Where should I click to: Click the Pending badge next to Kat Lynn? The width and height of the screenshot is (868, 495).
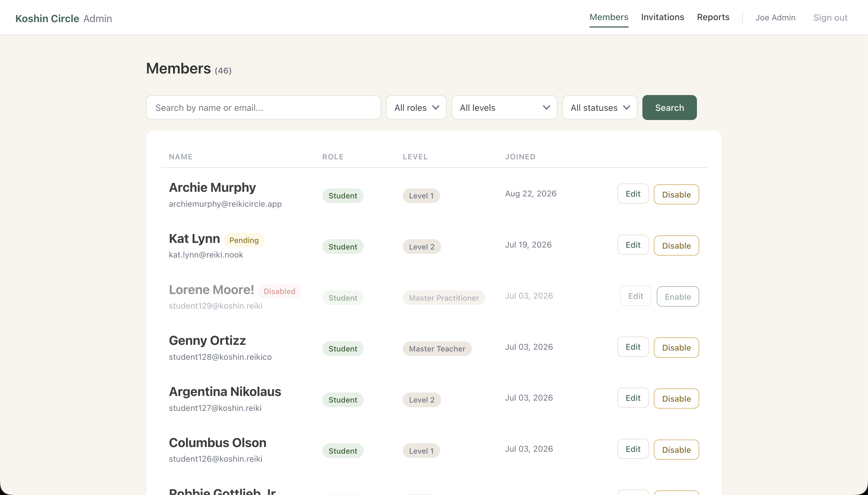click(x=244, y=240)
